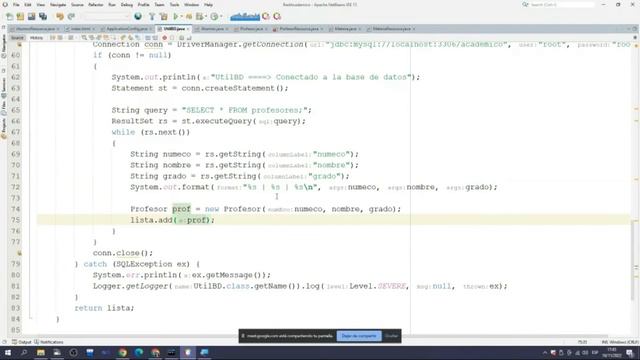640x360 pixels.
Task: Open the Navigate menu
Action: click(58, 4)
